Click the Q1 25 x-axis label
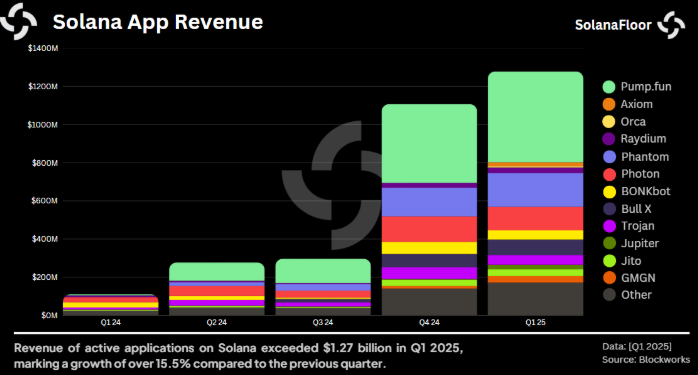The image size is (698, 375). point(536,322)
